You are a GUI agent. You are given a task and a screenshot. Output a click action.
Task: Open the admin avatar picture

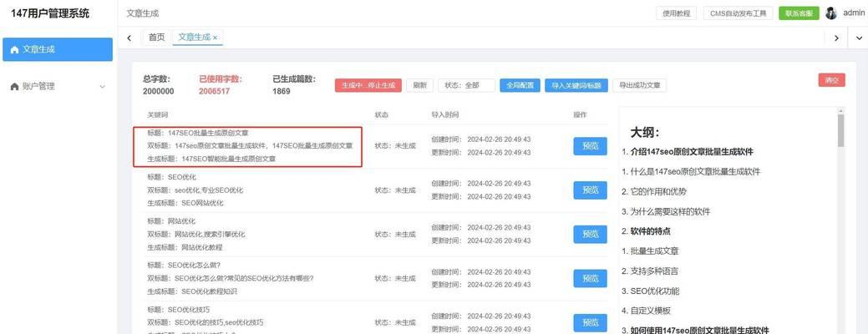coord(831,13)
